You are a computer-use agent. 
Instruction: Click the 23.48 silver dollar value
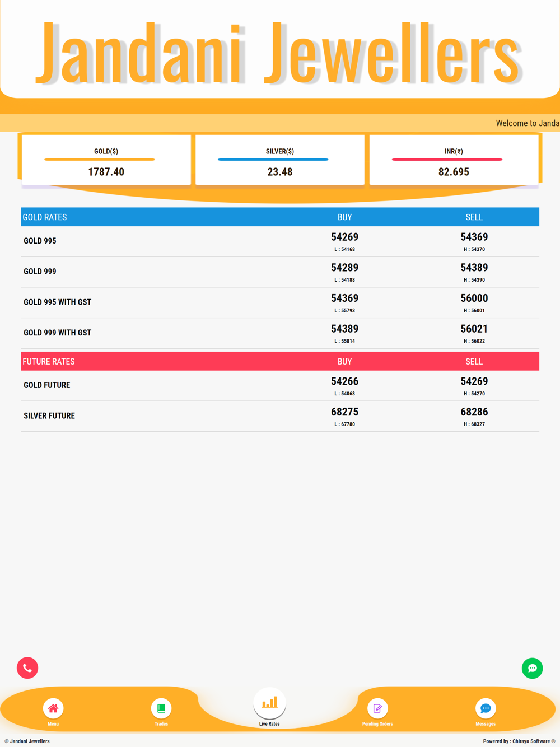coord(280,172)
